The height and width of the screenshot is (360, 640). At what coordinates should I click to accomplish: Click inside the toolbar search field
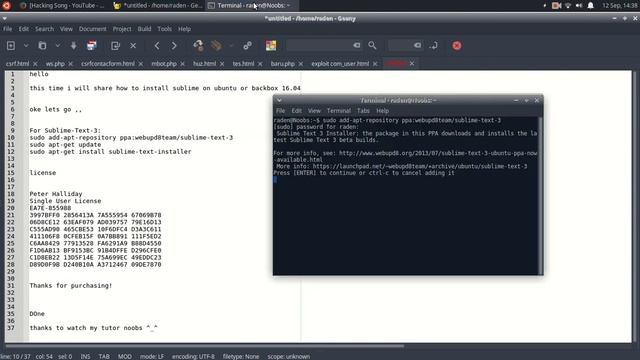click(x=319, y=46)
